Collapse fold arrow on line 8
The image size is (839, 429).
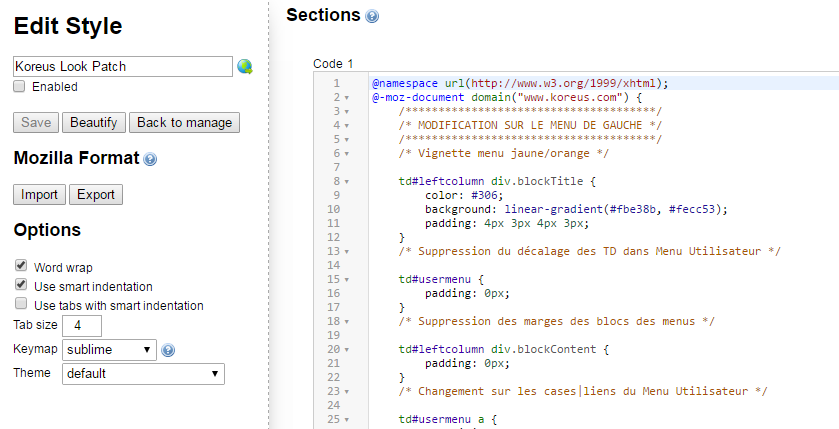coord(346,182)
